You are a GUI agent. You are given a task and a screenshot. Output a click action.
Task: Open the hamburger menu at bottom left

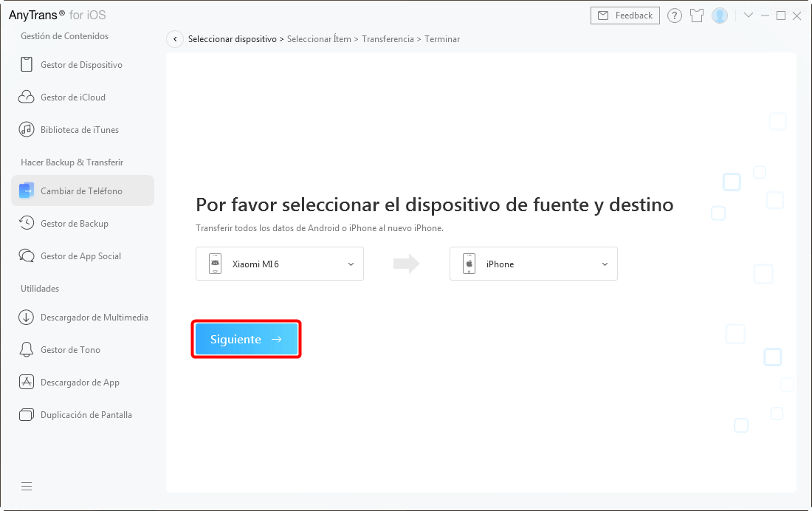point(27,486)
